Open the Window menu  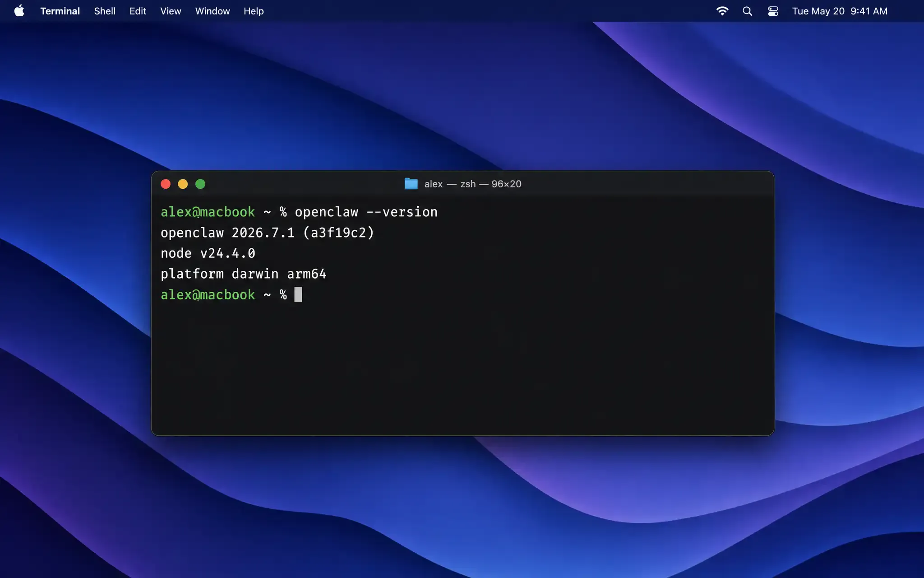pos(213,11)
